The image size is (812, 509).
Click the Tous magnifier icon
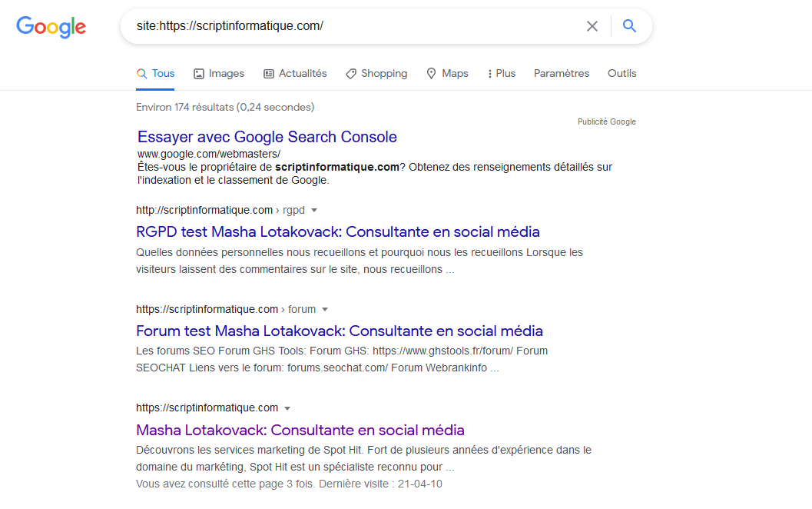tap(141, 74)
